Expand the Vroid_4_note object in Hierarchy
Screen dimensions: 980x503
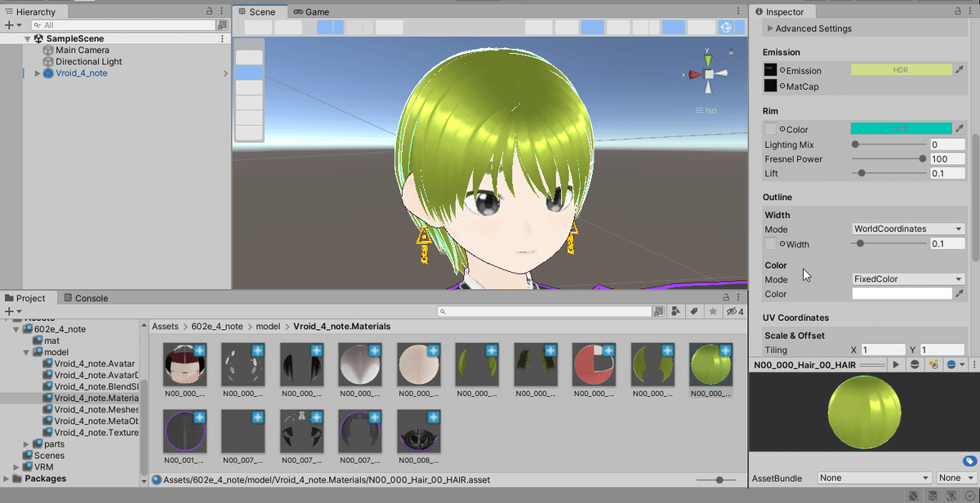tap(38, 73)
